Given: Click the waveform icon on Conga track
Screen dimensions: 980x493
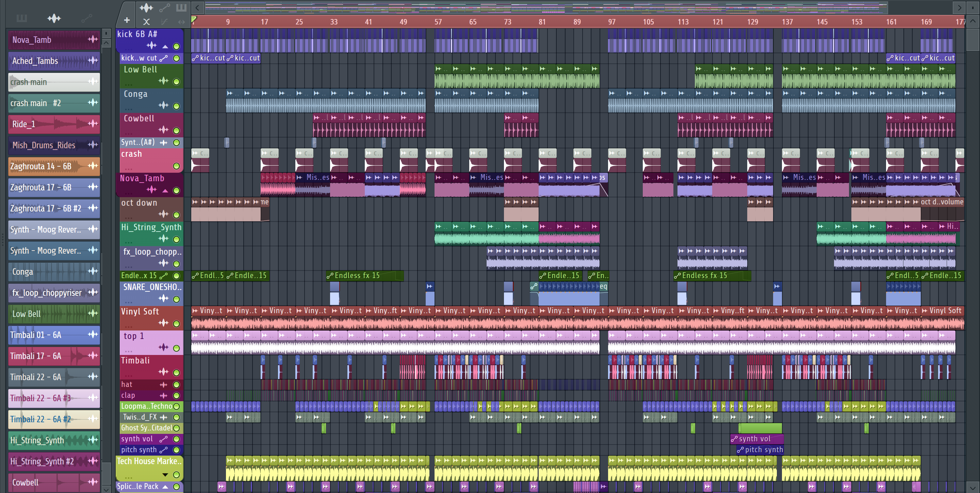Looking at the screenshot, I should click(x=164, y=105).
